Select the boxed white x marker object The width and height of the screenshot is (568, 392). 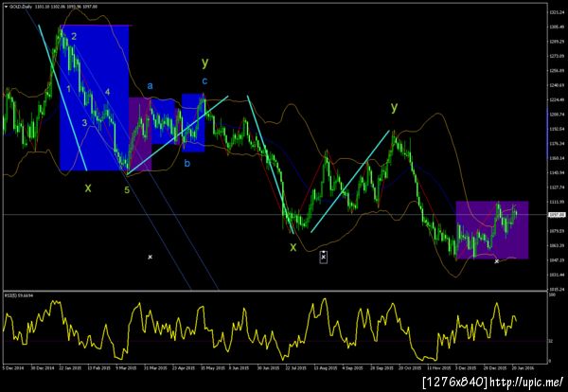tap(324, 257)
